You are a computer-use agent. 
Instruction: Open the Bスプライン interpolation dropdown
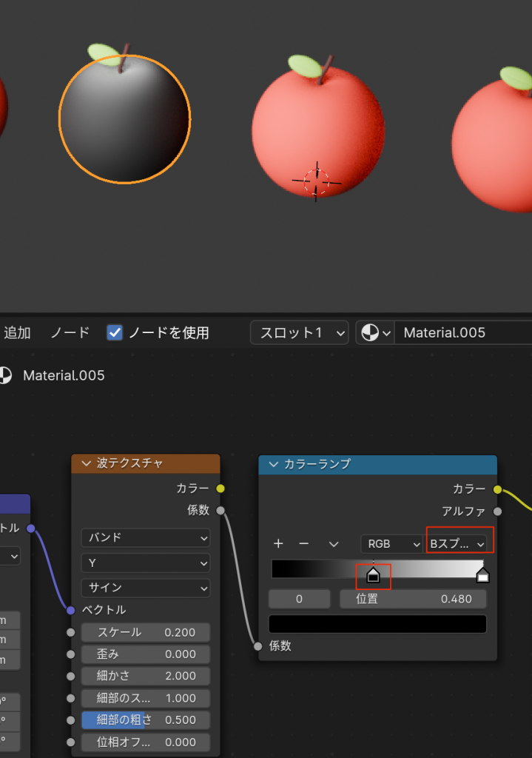point(459,544)
